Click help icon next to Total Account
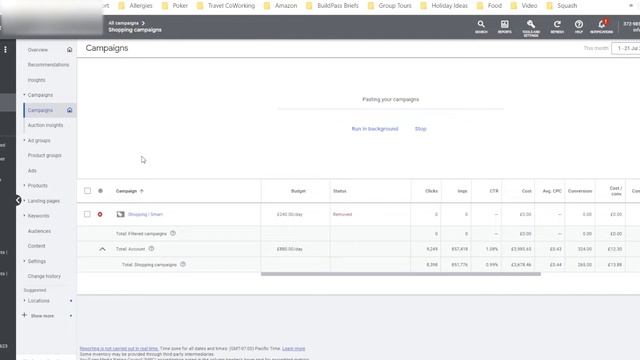The height and width of the screenshot is (360, 640). pos(151,249)
